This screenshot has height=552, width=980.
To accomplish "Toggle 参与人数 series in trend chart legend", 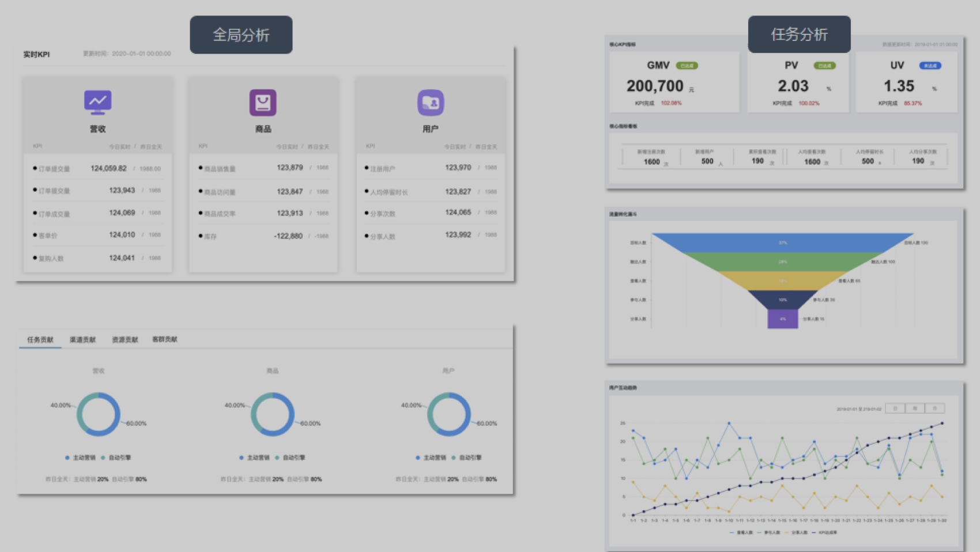I will tap(768, 532).
